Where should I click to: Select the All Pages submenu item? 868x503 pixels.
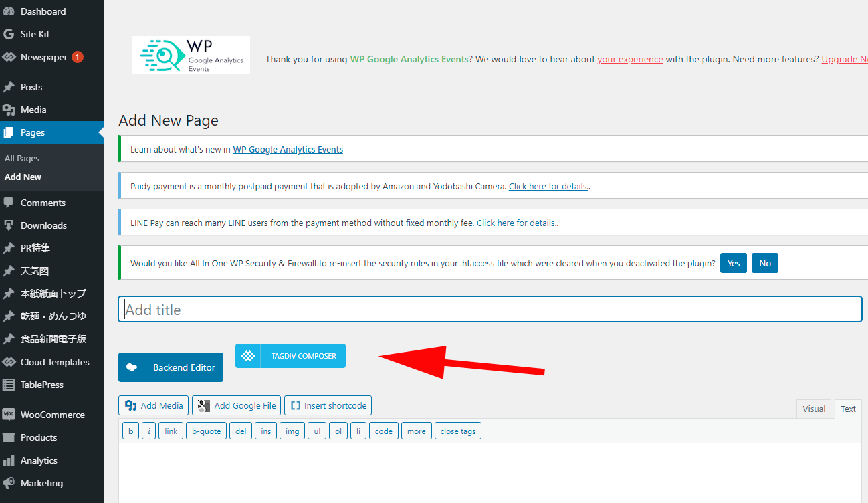22,159
